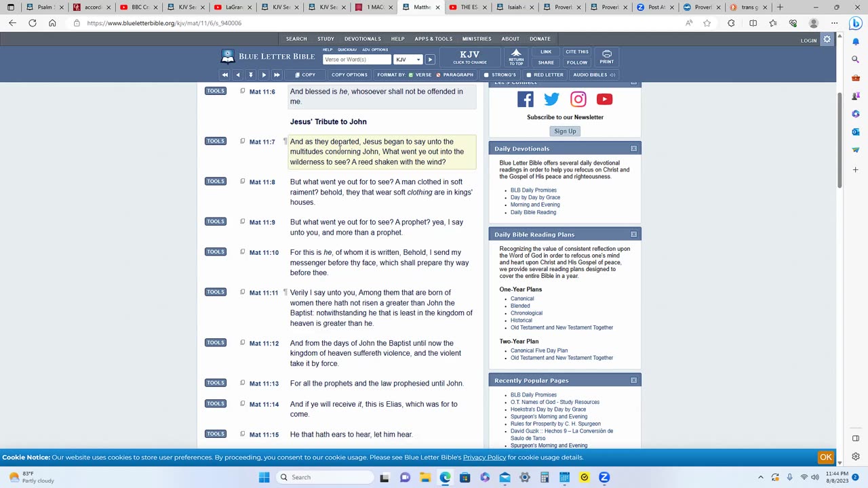Open Instagram social icon
The image size is (868, 488).
[x=578, y=100]
